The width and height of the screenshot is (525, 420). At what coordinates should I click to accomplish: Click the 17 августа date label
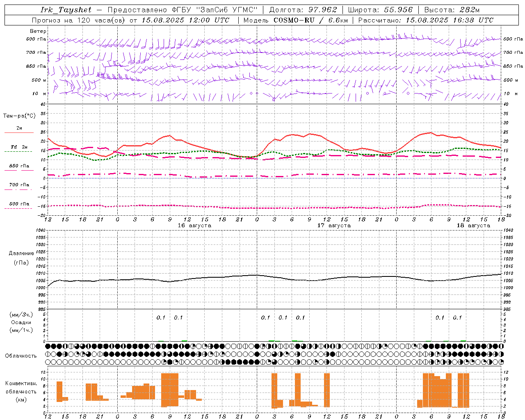point(334,226)
